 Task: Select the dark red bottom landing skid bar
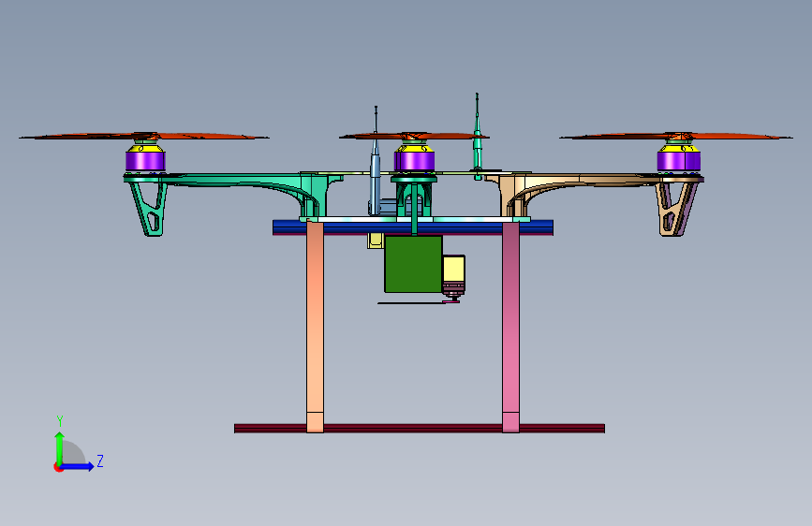[420, 428]
